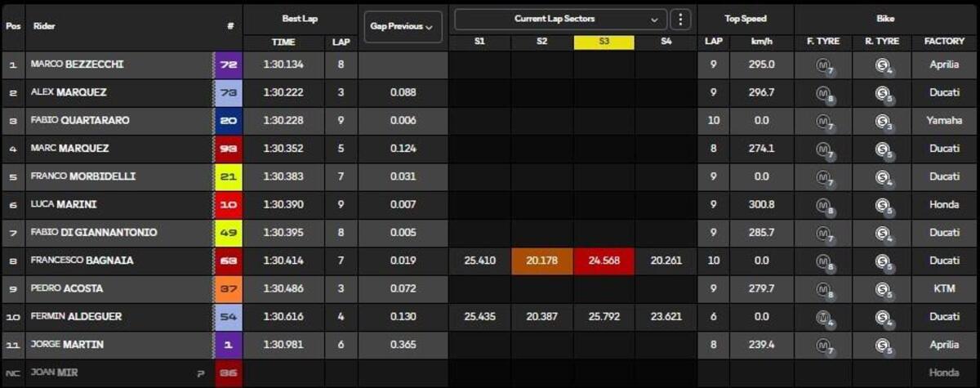The image size is (980, 388).
Task: Click Bagnaia's red S3 sector time 24.568
Action: tap(604, 261)
